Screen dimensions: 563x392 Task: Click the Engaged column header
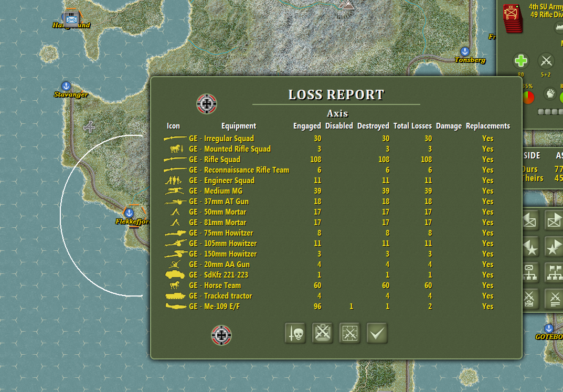click(x=307, y=126)
